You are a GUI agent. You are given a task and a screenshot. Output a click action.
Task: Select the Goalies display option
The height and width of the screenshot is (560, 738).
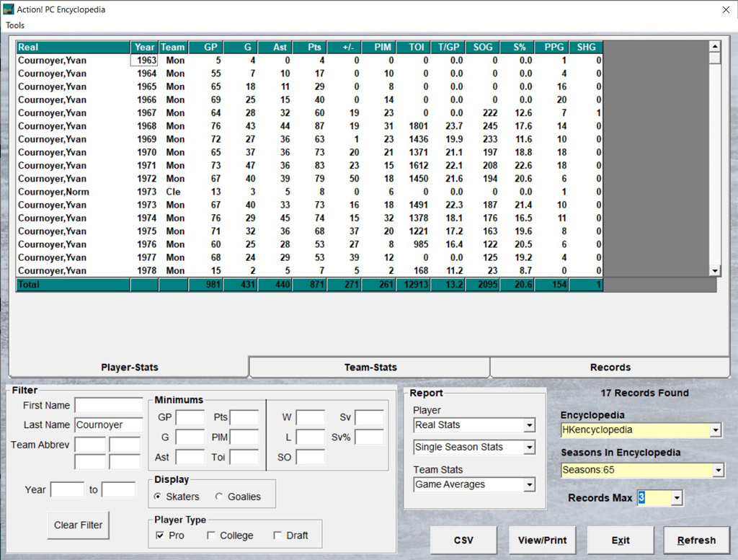[x=219, y=497]
